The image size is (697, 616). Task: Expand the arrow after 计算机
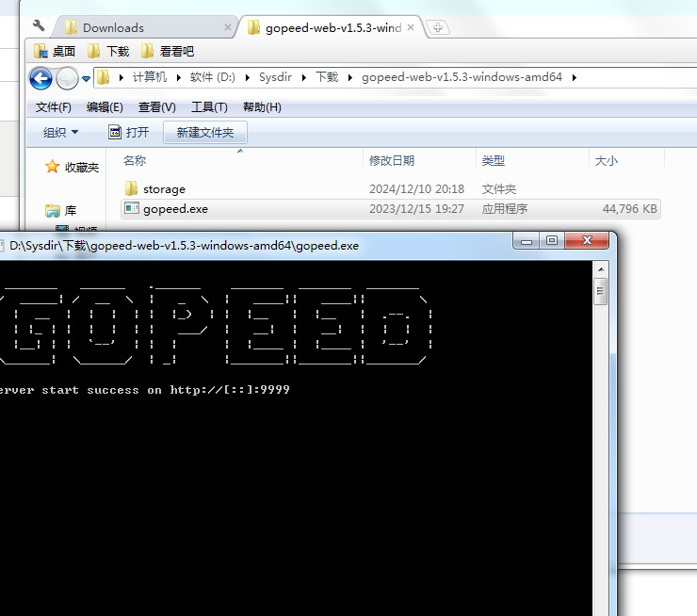[179, 78]
